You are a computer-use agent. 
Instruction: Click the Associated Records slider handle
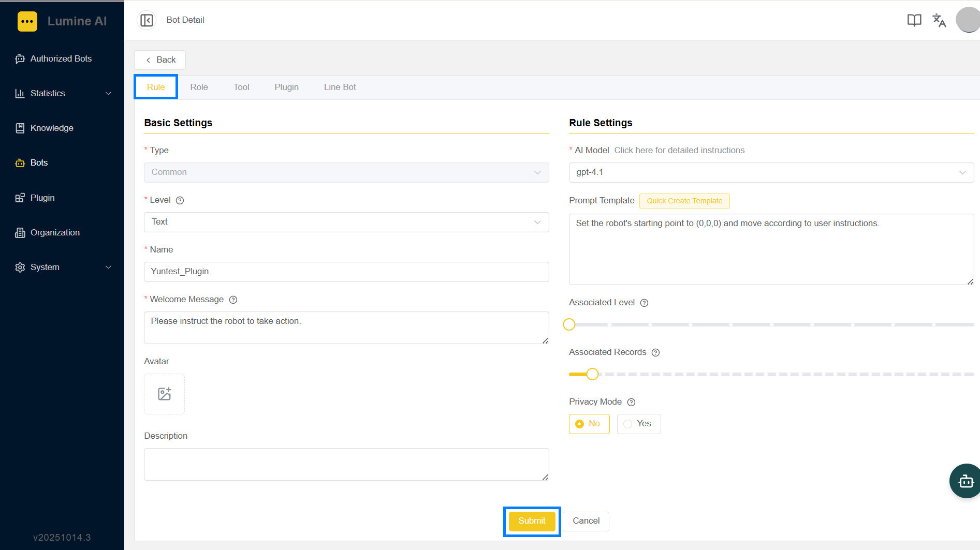tap(592, 374)
